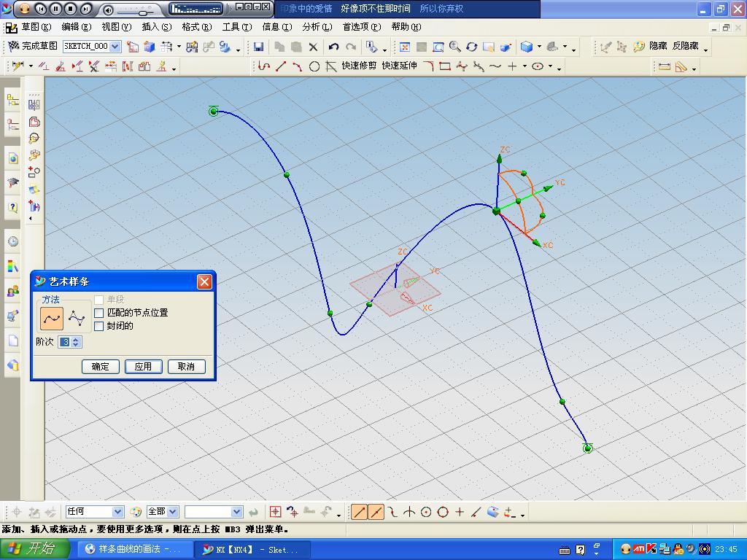747x560 pixels.
Task: Choose the Through Points spline method
Action: click(x=52, y=319)
